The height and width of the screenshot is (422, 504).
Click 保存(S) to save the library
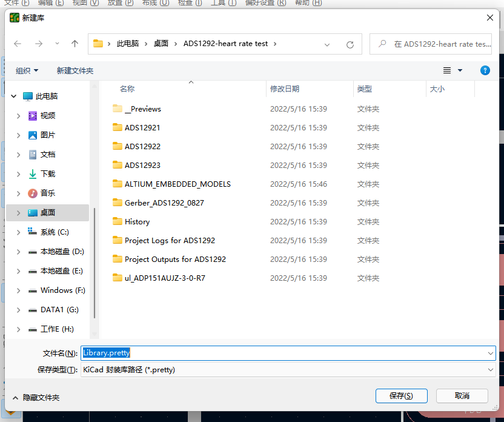point(401,395)
